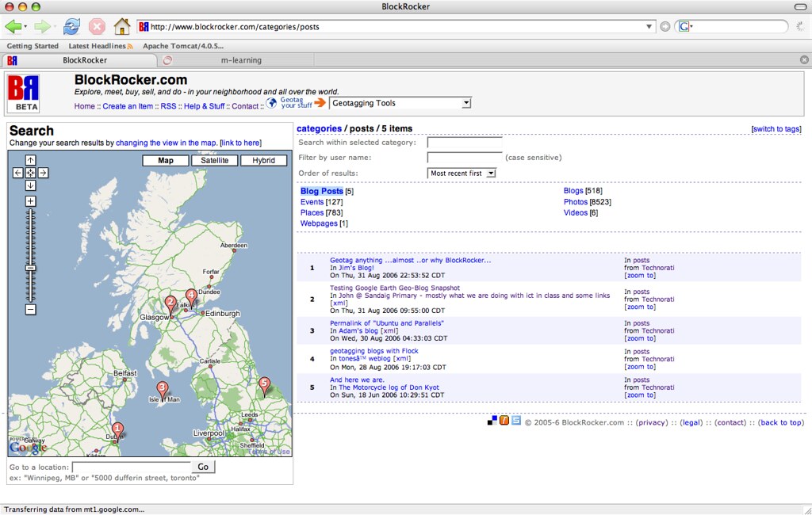Open the Latest Headlines bookmark

[101, 46]
